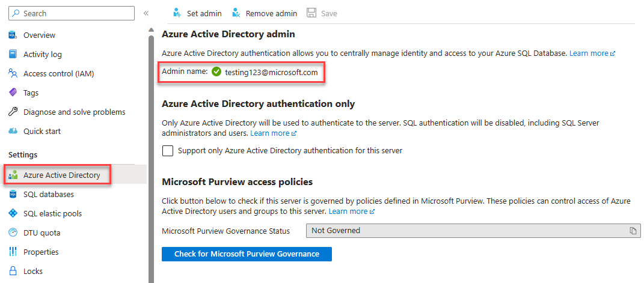Click the sidebar vertical scrollbar
The image size is (644, 283).
point(151,150)
